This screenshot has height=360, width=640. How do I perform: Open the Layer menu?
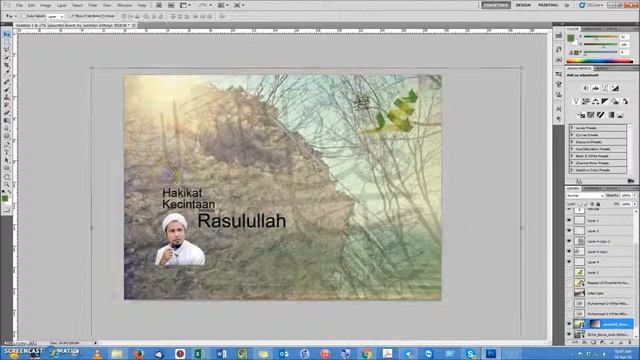tap(62, 5)
